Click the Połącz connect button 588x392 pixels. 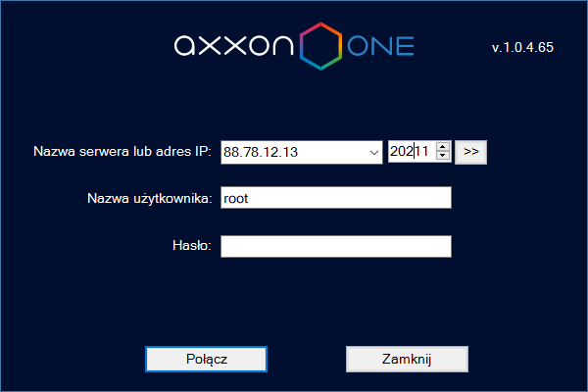(206, 359)
